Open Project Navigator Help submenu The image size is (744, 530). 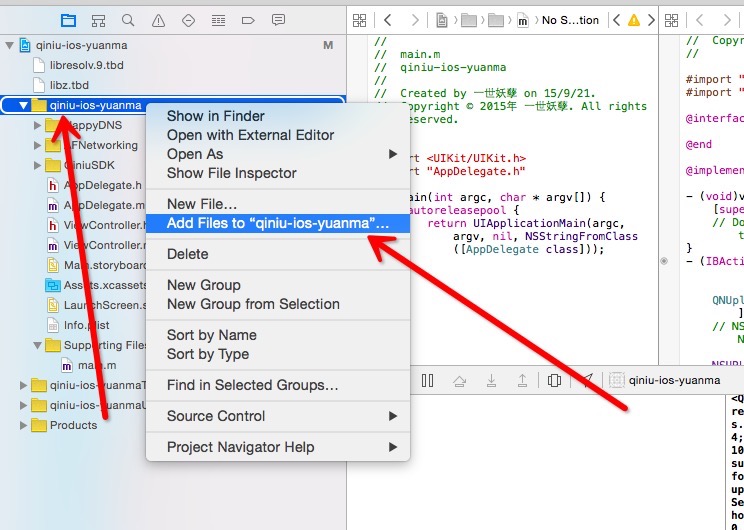[278, 447]
